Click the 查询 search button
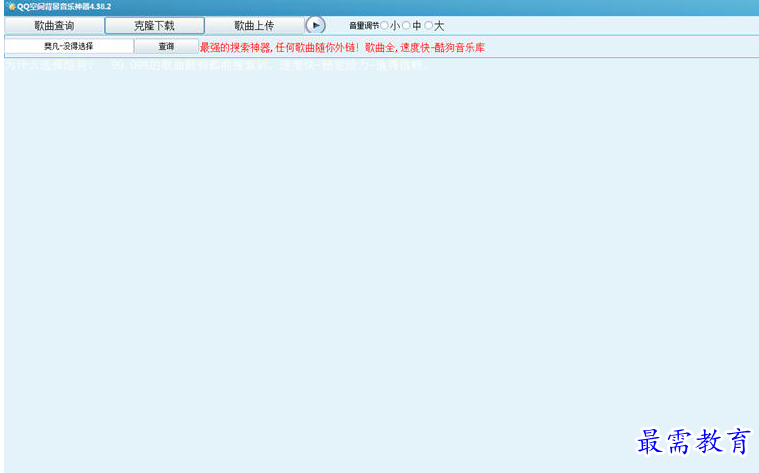Image resolution: width=759 pixels, height=473 pixels. pos(166,46)
